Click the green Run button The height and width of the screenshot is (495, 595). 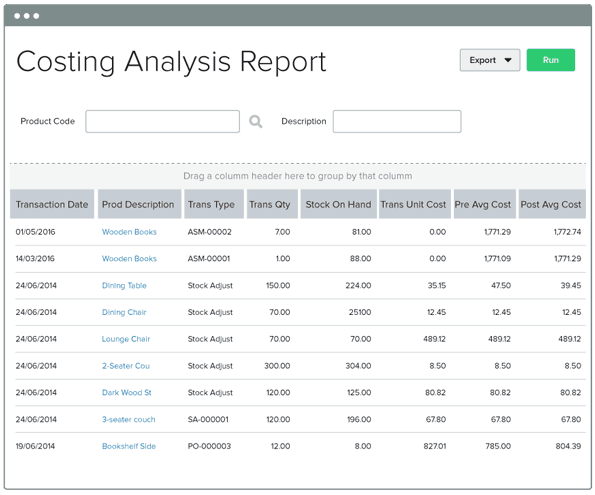[551, 60]
